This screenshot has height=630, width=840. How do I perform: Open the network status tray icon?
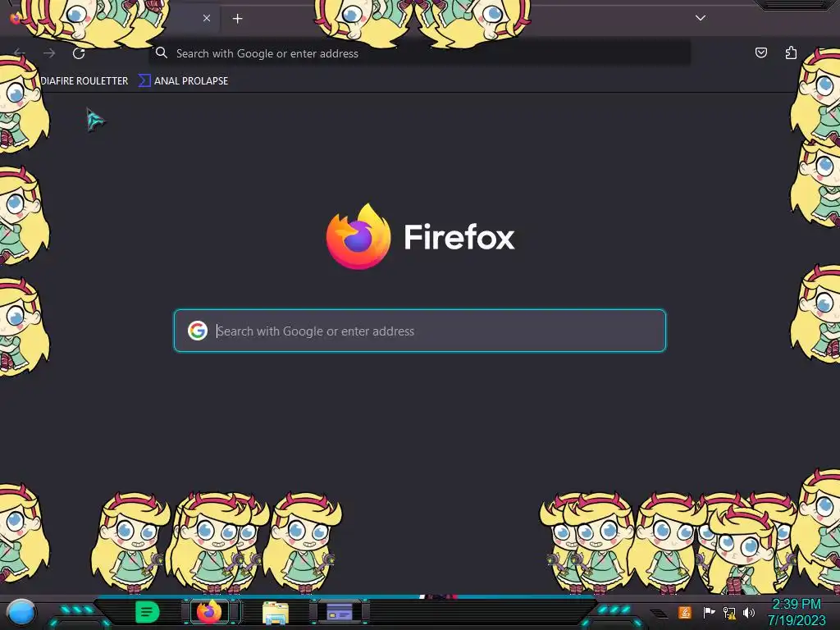(x=729, y=612)
